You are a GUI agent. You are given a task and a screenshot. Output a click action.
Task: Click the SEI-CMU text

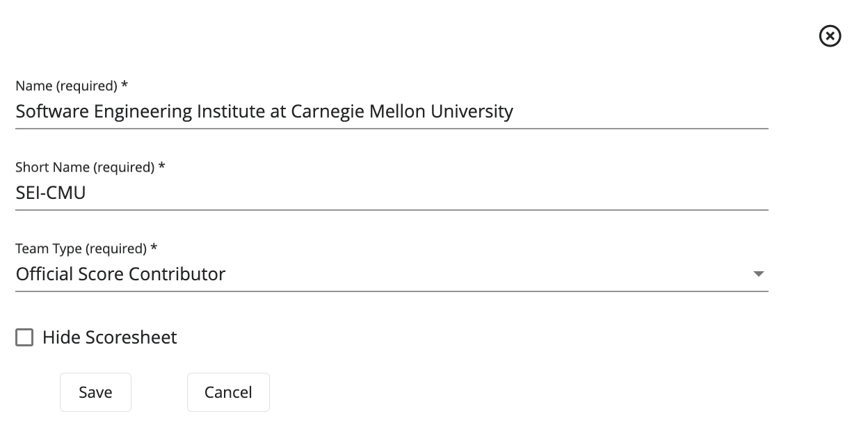(x=51, y=193)
